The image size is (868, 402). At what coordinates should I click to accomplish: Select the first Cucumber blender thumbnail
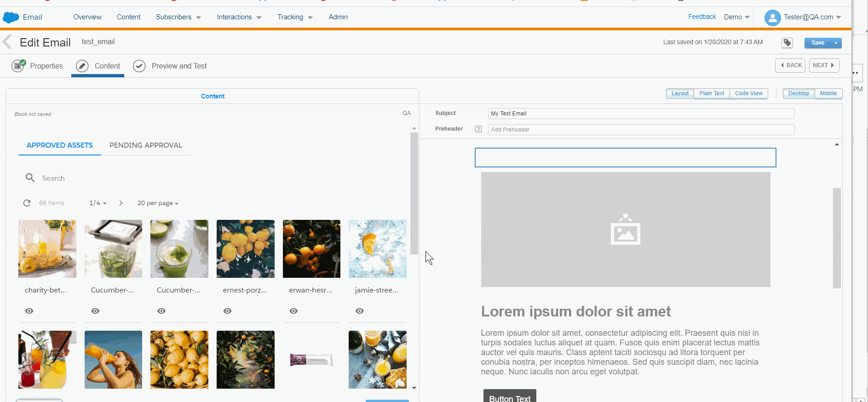pyautogui.click(x=113, y=249)
